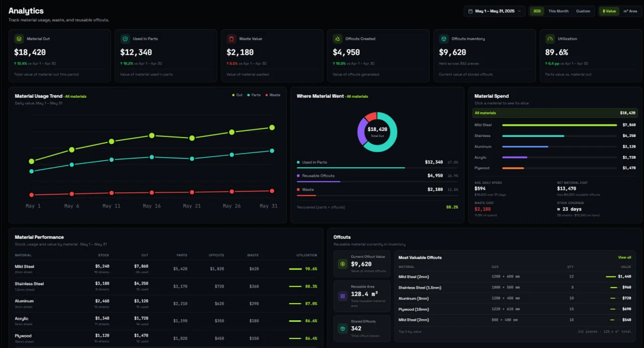644x348 pixels.
Task: Click the Offcuts Created recycle icon
Action: click(338, 39)
